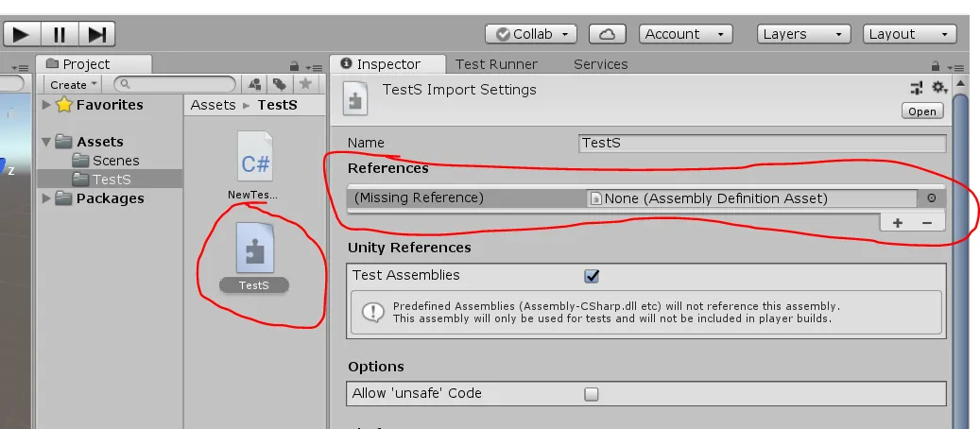
Task: Click the favorites star icon in Project toolbar
Action: pos(305,84)
